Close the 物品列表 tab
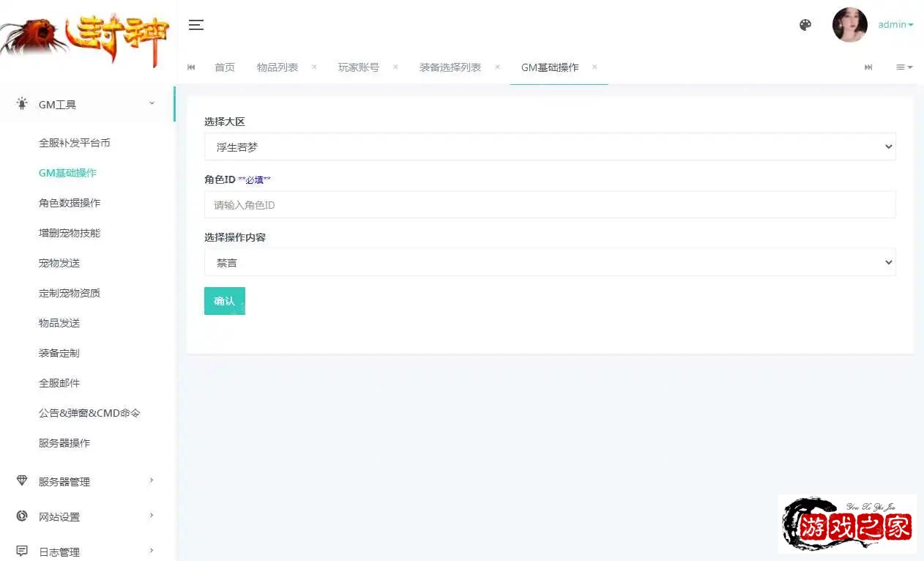 coord(314,67)
